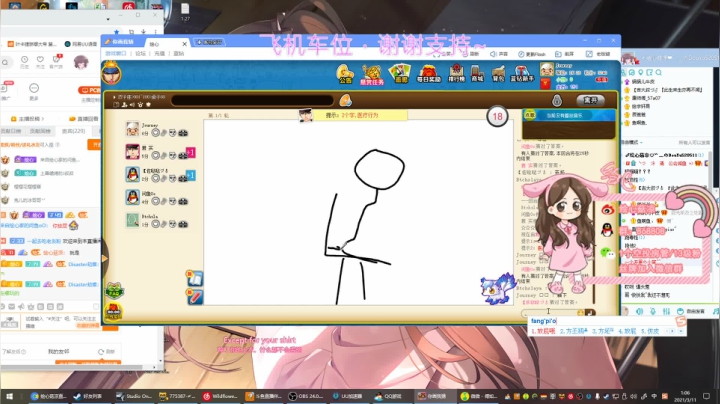Image resolution: width=720 pixels, height=404 pixels.
Task: Open the dropdown arrow in the left browser title bar
Action: click(108, 19)
